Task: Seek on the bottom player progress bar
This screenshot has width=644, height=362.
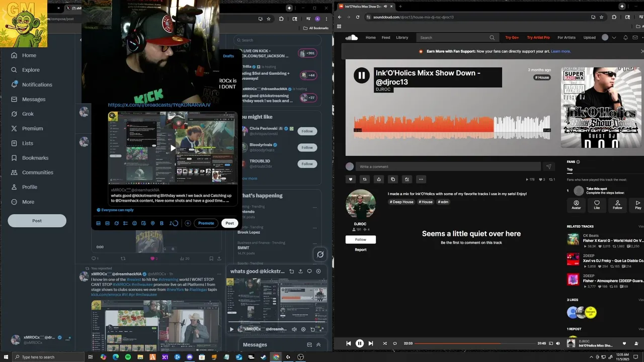Action: click(475, 343)
